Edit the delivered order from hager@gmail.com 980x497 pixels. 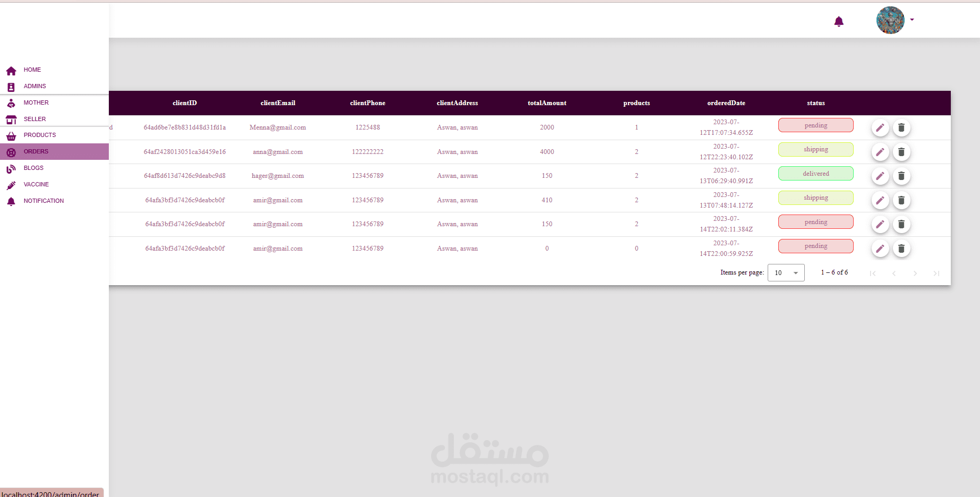tap(880, 176)
